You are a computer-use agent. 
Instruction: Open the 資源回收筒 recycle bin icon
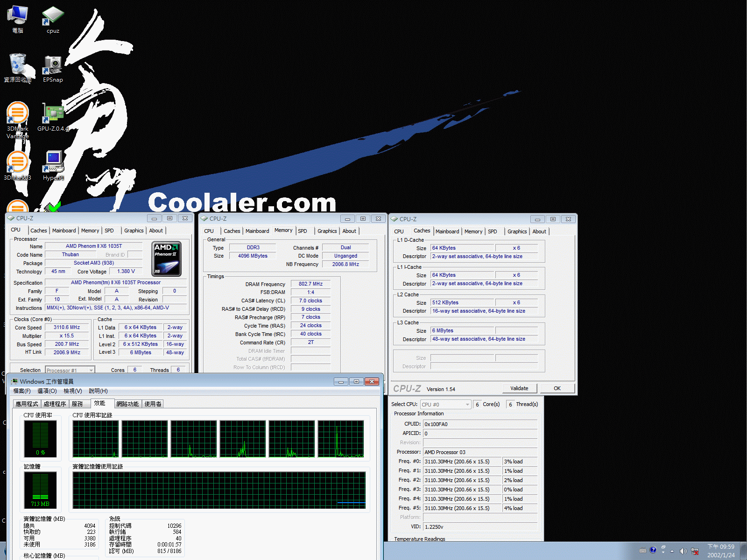18,68
